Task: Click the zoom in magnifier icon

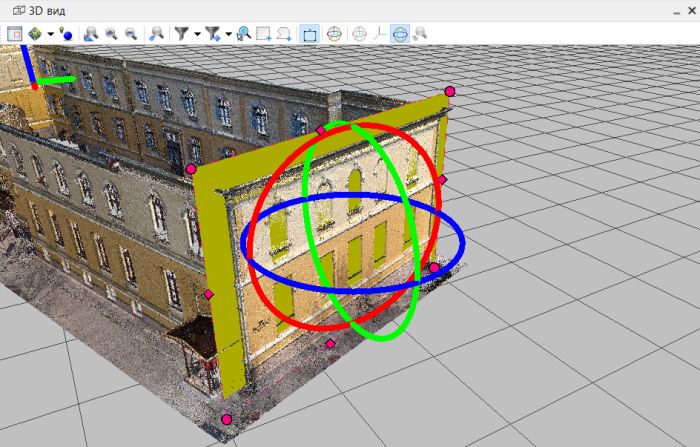Action: (111, 33)
